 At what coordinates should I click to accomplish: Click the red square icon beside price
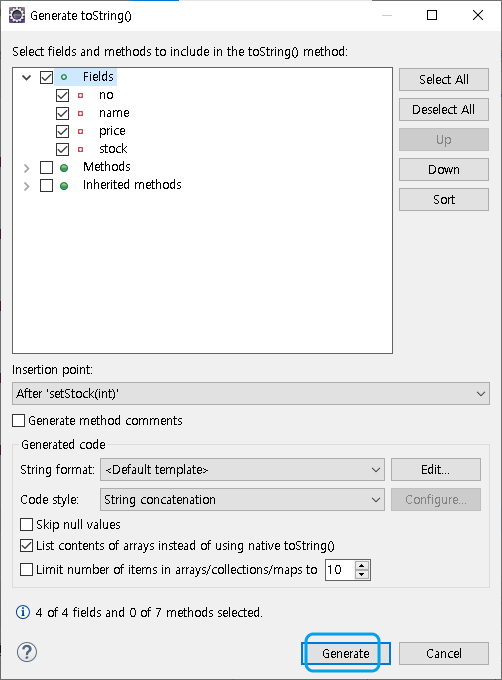click(x=81, y=131)
